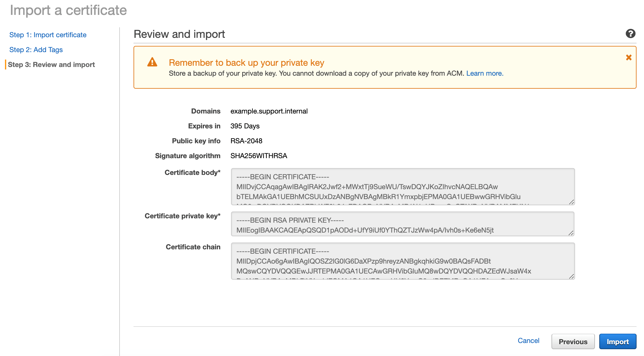The image size is (644, 356).
Task: Click the RSA-2048 public key value
Action: (246, 141)
